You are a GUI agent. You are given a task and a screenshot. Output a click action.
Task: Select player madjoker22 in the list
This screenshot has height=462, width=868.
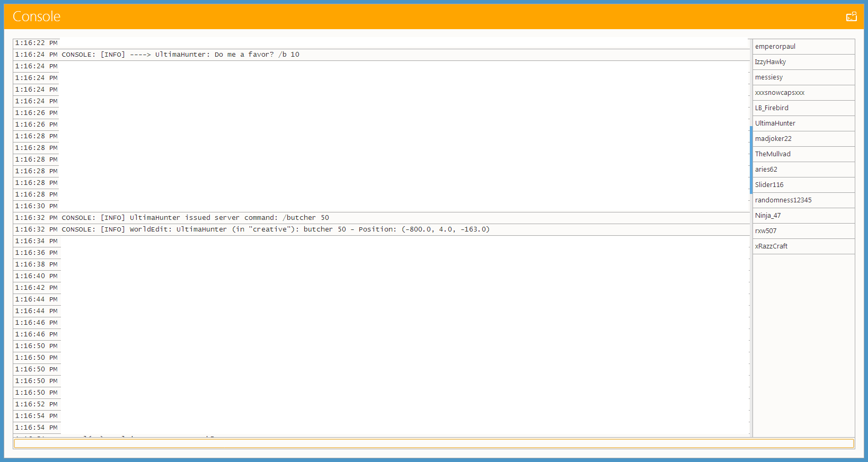(803, 139)
